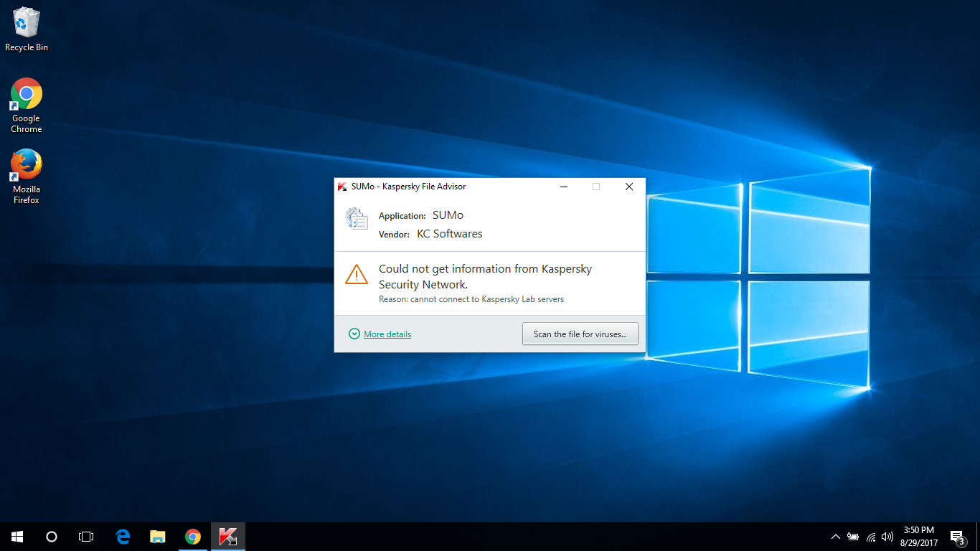Open the volume speaker icon

coord(887,537)
